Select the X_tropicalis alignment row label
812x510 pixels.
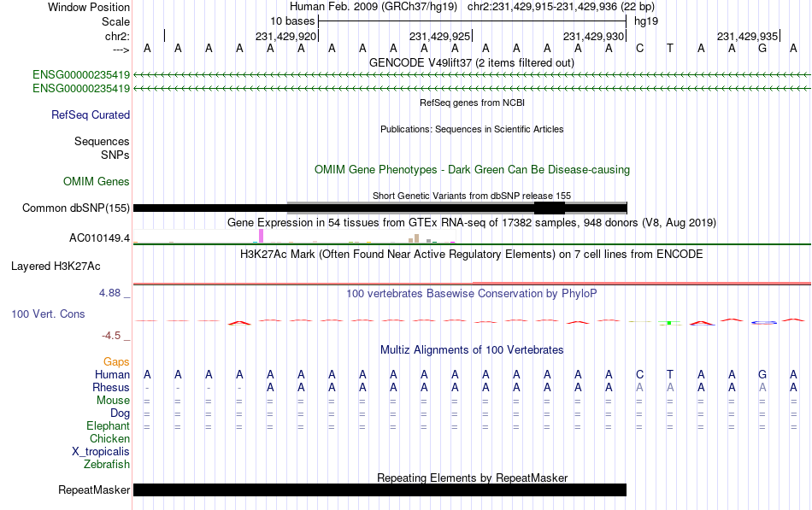(101, 452)
